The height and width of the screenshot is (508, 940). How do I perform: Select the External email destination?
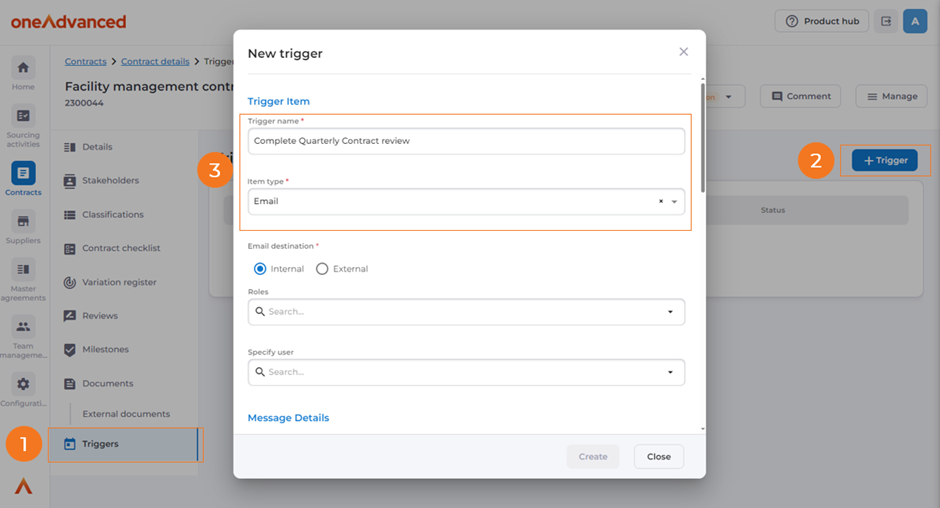click(x=322, y=269)
